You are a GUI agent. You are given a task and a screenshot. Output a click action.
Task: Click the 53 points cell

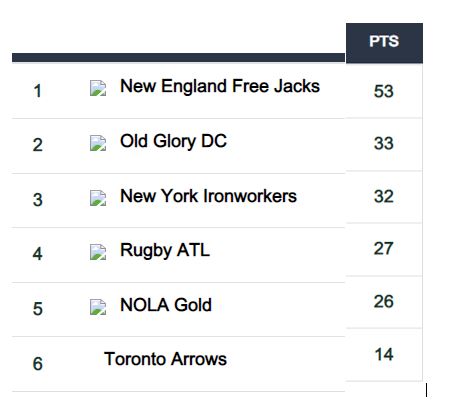(x=384, y=91)
